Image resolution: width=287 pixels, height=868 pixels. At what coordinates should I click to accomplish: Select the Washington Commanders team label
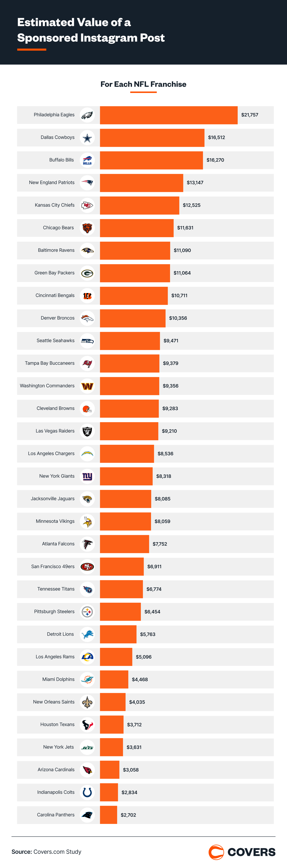click(47, 386)
